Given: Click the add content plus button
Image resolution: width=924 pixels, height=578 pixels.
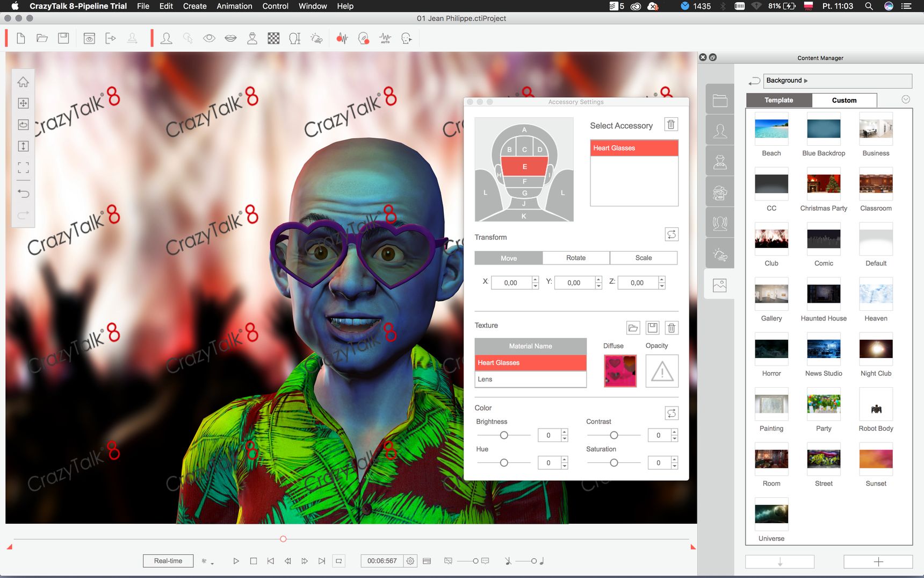Looking at the screenshot, I should point(878,562).
